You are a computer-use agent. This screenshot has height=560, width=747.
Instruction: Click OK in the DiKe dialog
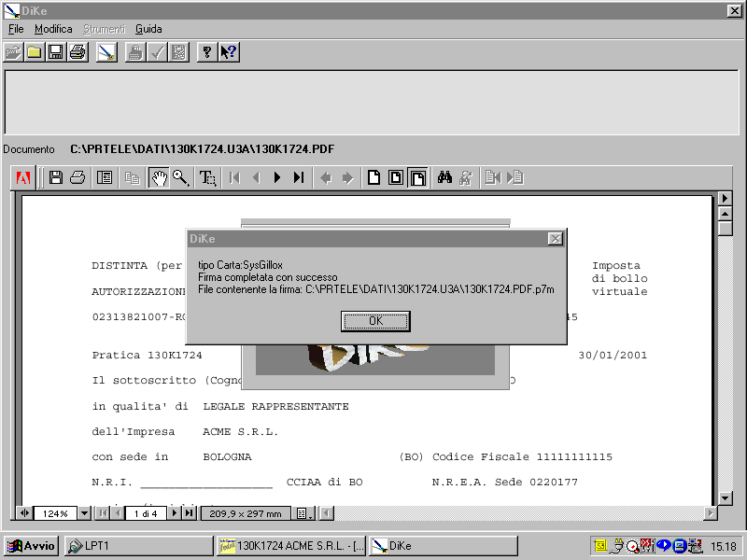(375, 321)
